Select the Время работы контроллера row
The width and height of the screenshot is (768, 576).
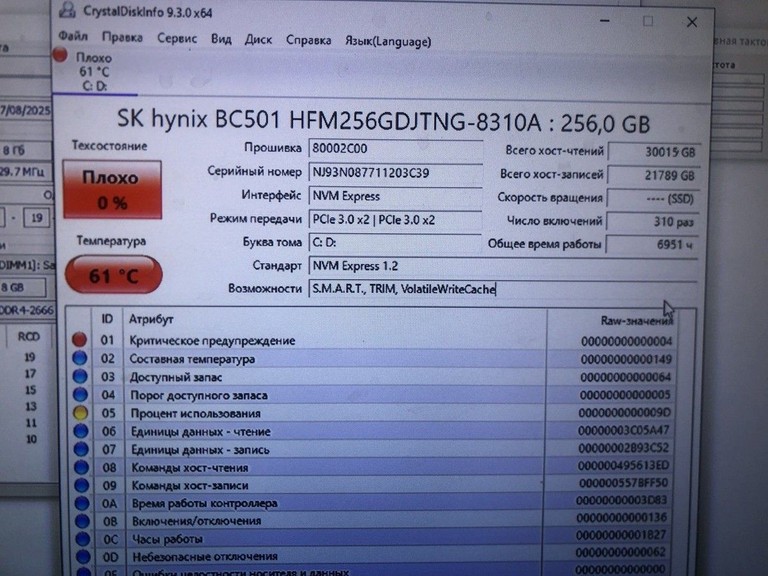(x=372, y=503)
